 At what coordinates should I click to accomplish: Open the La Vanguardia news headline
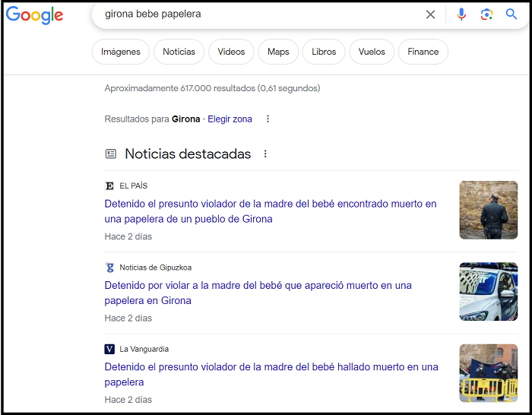pyautogui.click(x=271, y=374)
